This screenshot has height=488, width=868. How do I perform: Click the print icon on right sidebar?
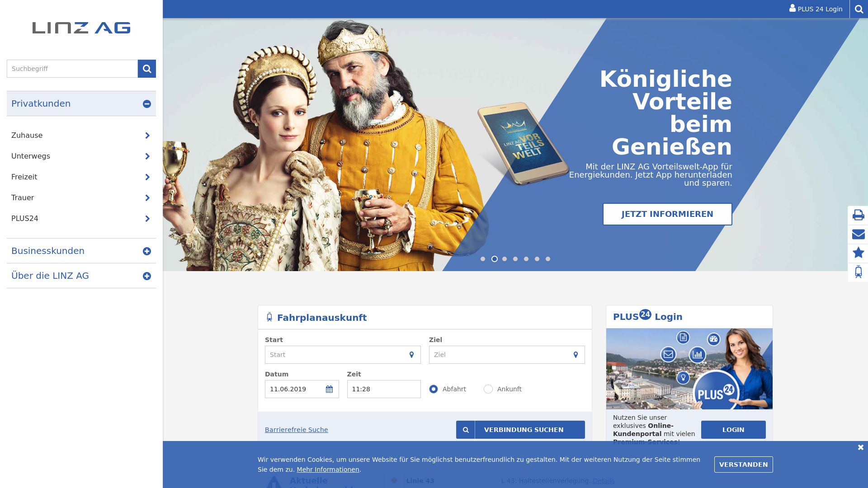(x=858, y=215)
